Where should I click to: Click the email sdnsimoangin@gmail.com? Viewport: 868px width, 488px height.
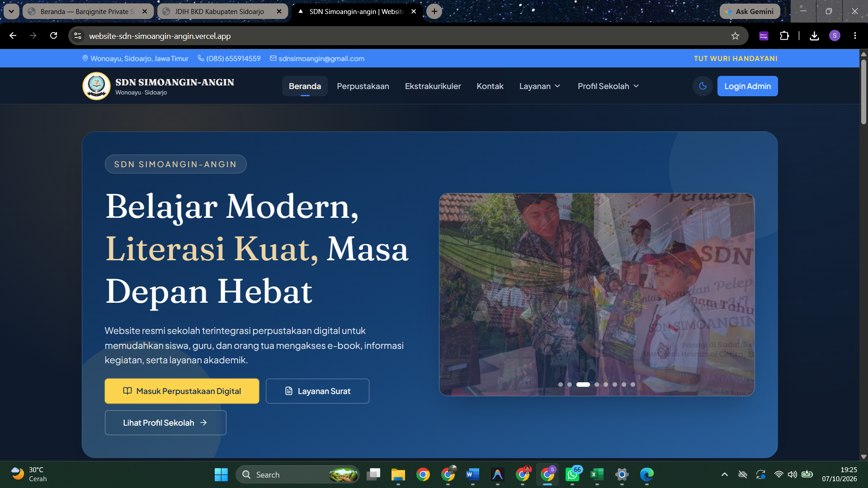[321, 58]
